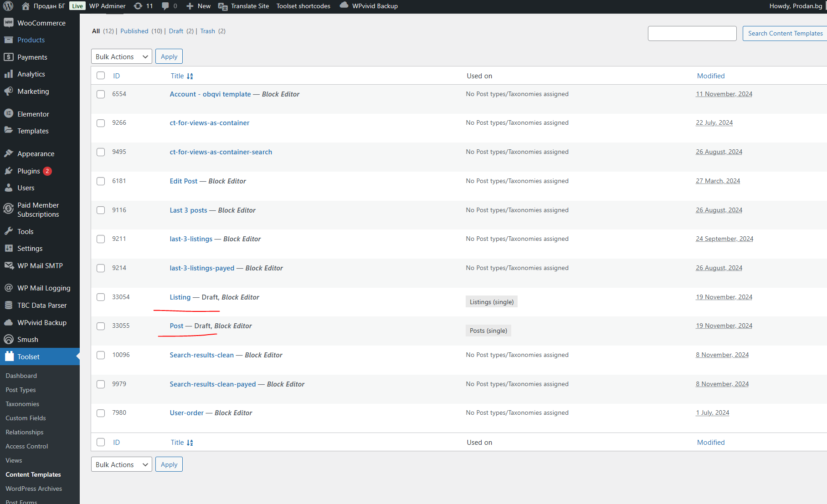Click the Templates folder icon
Image resolution: width=827 pixels, height=504 pixels.
pyautogui.click(x=9, y=131)
